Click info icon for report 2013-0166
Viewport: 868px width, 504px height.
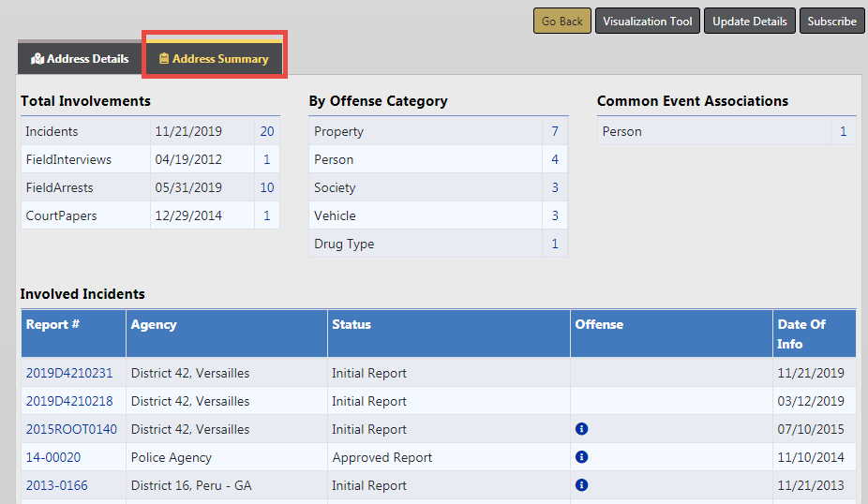point(581,485)
